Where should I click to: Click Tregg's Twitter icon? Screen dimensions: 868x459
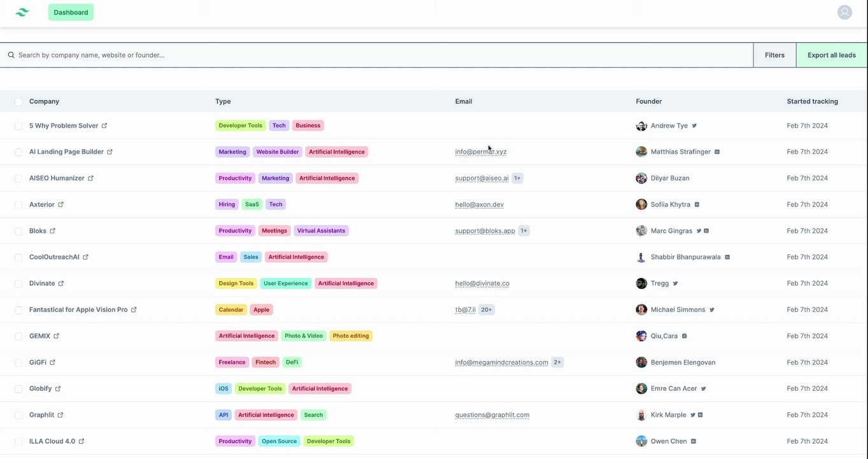pyautogui.click(x=676, y=284)
